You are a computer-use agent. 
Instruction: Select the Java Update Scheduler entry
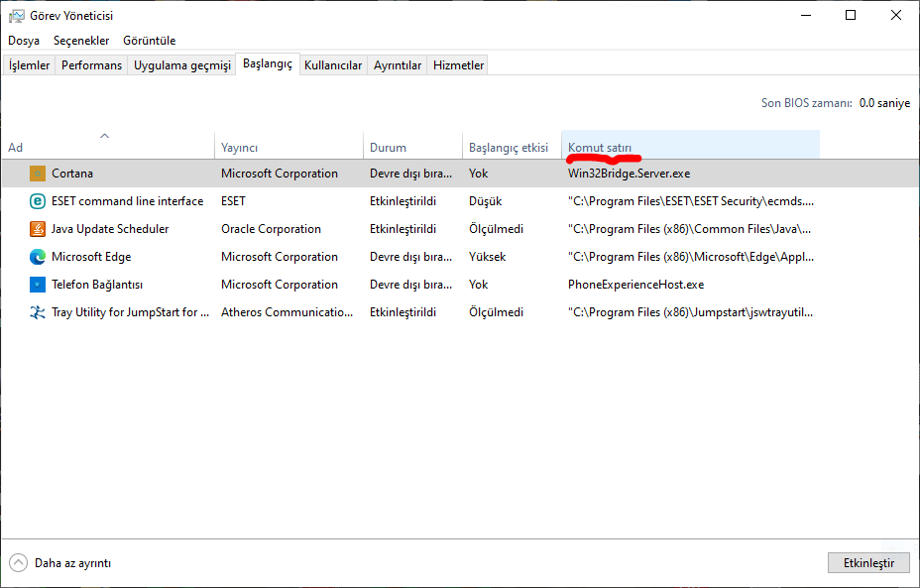(110, 229)
